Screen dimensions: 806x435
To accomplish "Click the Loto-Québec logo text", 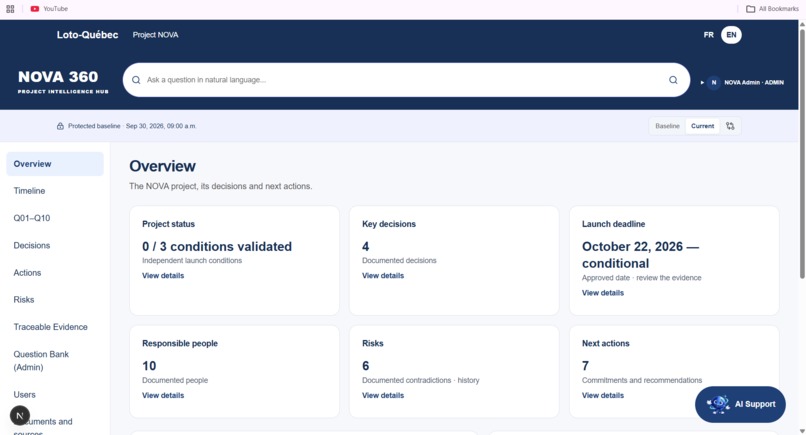I will [x=87, y=35].
